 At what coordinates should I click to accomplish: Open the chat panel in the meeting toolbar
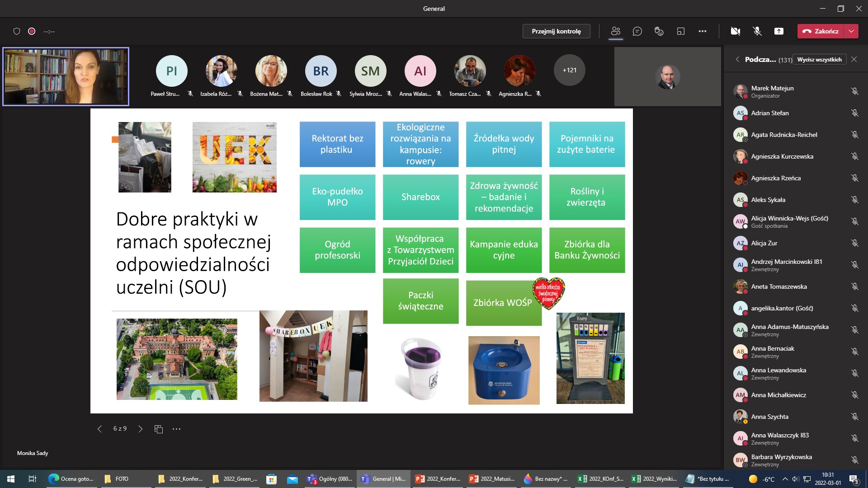(637, 31)
